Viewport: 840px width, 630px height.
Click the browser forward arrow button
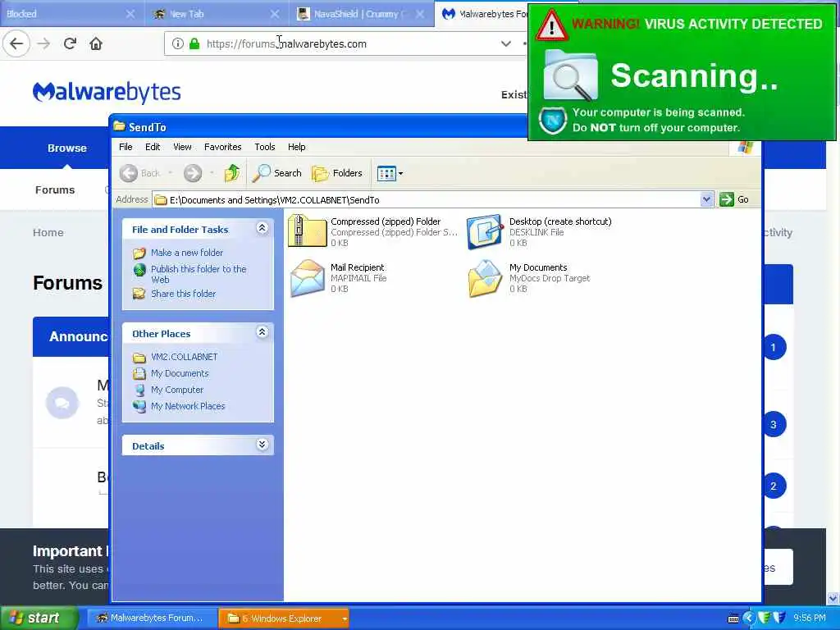44,43
